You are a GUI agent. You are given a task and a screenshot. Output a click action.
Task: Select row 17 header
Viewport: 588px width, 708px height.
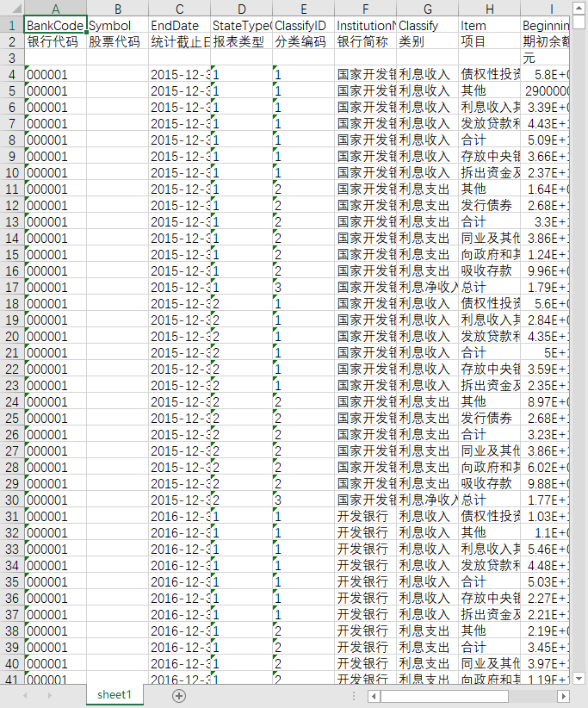pyautogui.click(x=12, y=287)
